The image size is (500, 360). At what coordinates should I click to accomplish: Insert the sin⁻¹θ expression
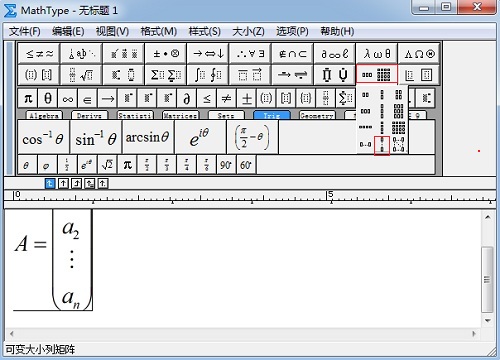[x=96, y=137]
